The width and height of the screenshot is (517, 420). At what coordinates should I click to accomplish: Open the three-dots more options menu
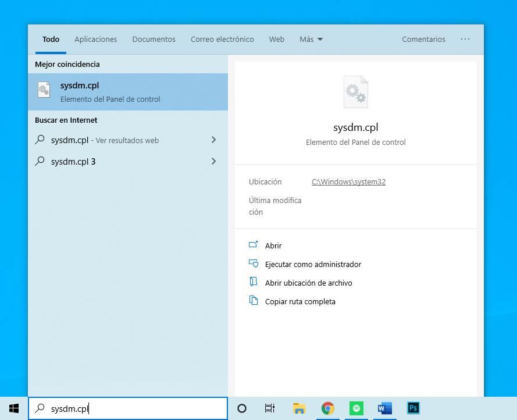coord(465,39)
